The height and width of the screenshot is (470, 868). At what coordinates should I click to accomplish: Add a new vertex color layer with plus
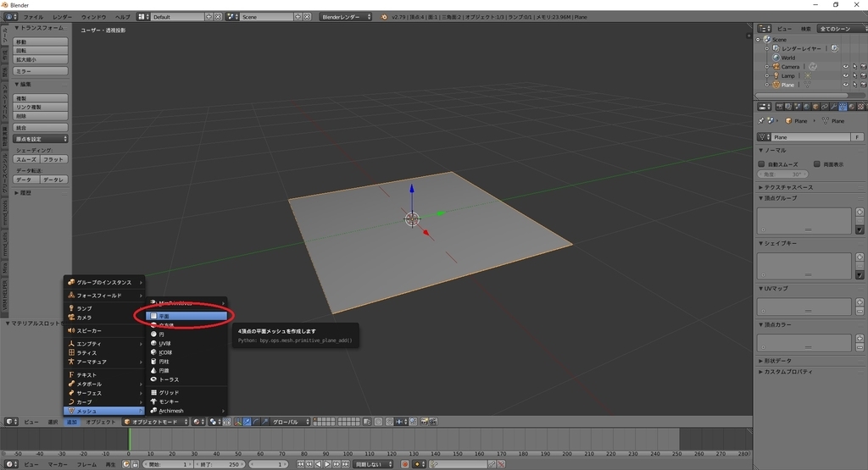(x=860, y=338)
